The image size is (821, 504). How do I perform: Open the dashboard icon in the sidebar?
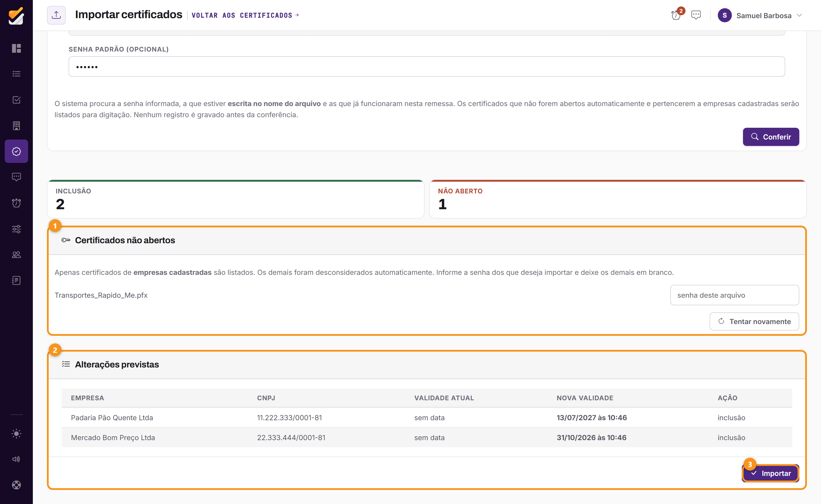tap(16, 48)
